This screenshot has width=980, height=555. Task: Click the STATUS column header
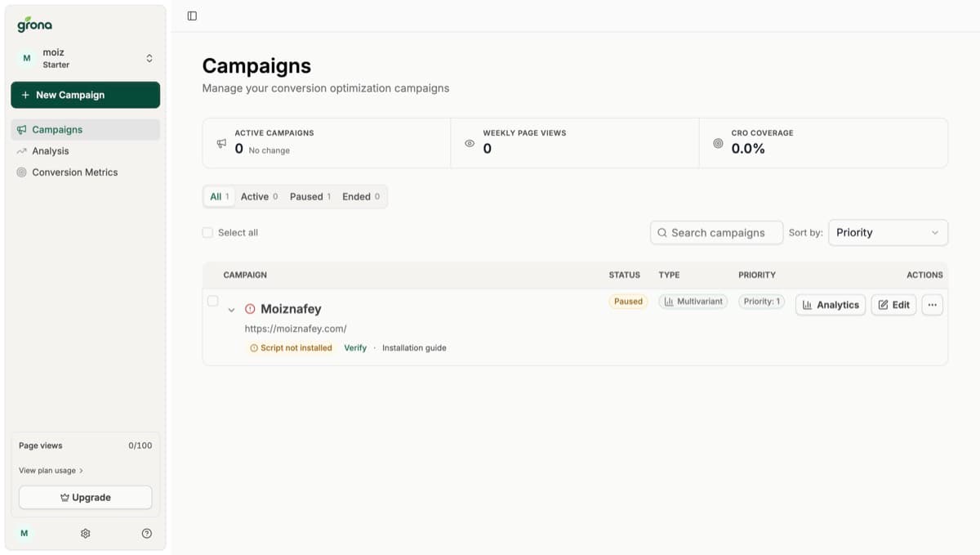(x=625, y=275)
